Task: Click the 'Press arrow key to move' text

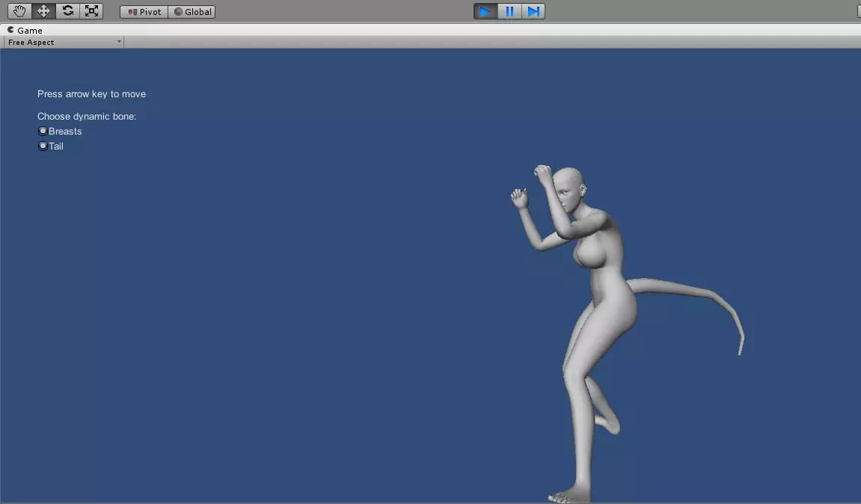Action: tap(91, 93)
